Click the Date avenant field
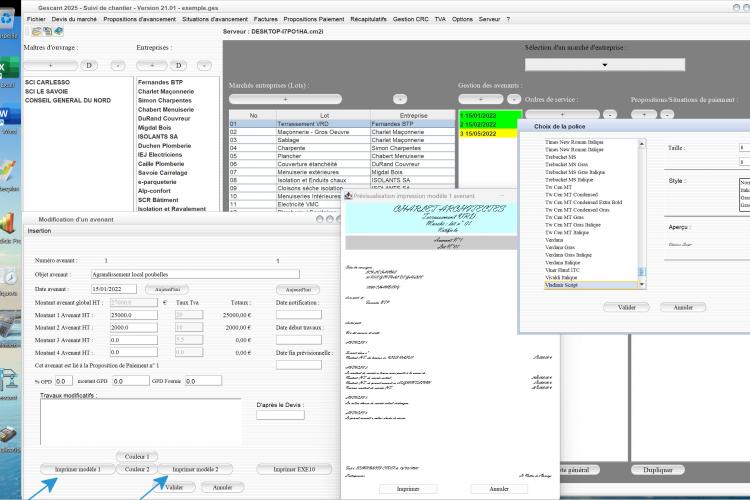 (x=114, y=289)
